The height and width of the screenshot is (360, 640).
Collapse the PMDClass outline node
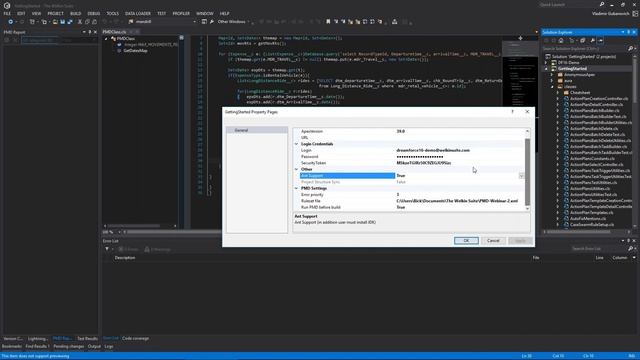click(106, 39)
